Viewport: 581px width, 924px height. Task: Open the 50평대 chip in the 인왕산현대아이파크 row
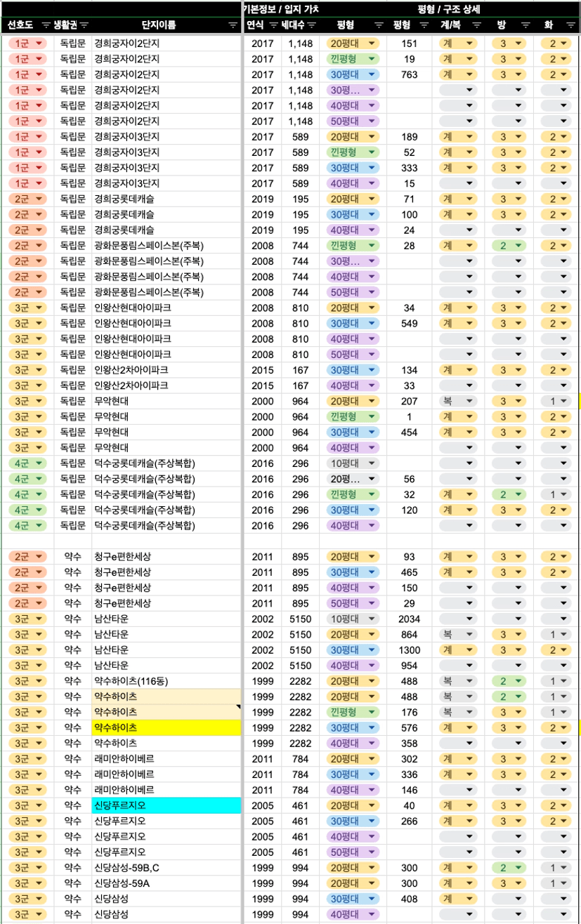click(x=353, y=354)
